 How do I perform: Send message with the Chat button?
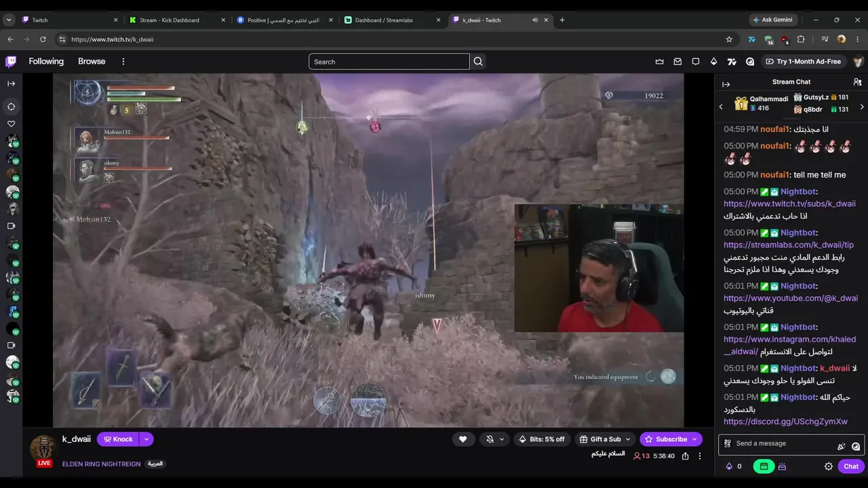(x=851, y=466)
